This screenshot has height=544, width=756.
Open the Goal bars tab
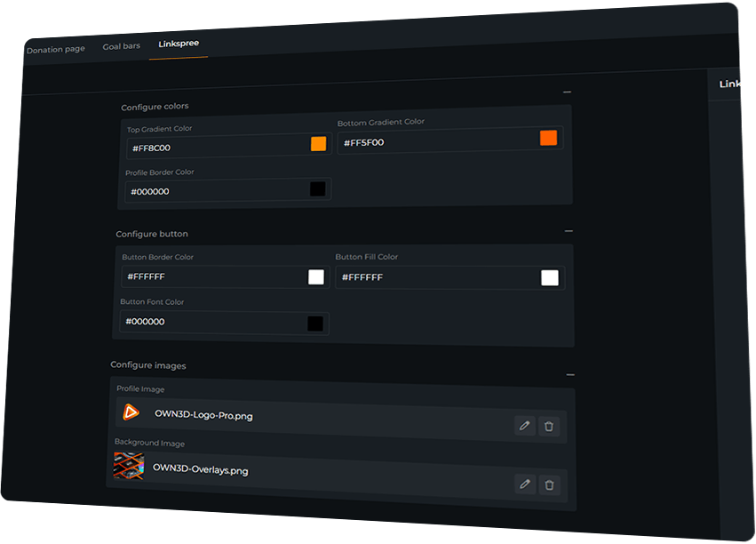coord(122,46)
